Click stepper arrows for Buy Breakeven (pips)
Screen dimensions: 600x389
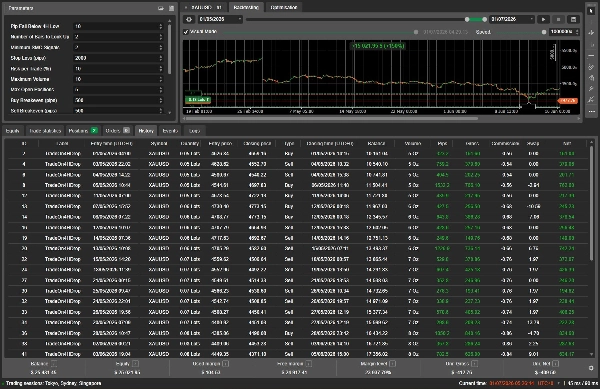(161, 100)
